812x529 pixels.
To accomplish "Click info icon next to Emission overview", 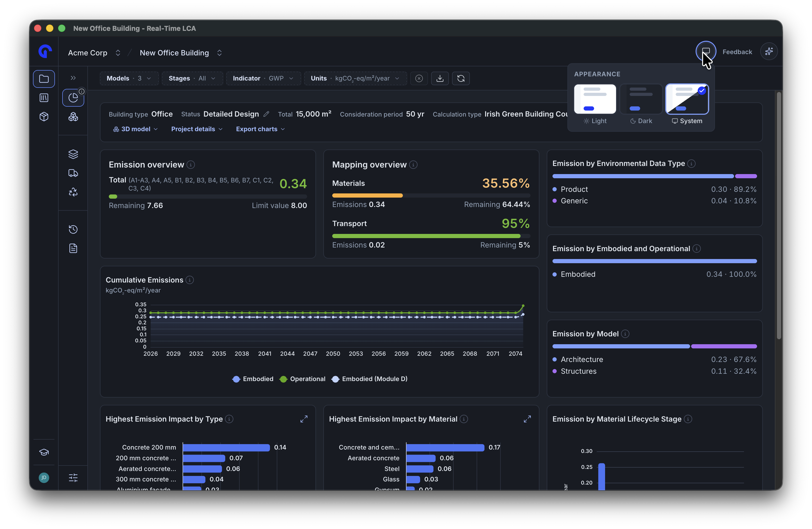I will point(191,165).
